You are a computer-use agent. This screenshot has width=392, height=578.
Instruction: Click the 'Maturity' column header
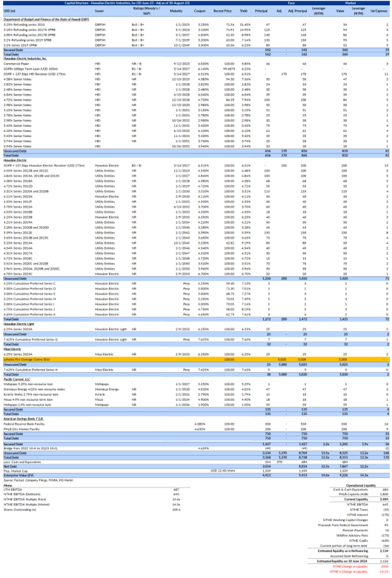pos(176,10)
